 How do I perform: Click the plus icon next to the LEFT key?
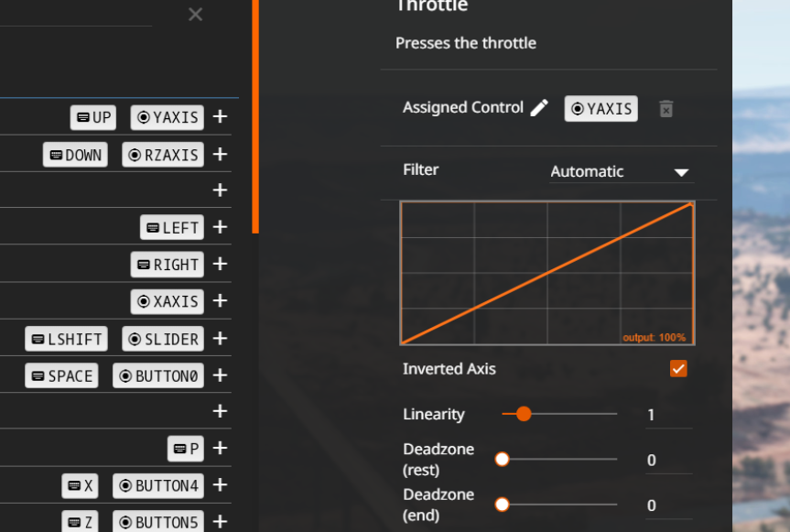[x=220, y=227]
